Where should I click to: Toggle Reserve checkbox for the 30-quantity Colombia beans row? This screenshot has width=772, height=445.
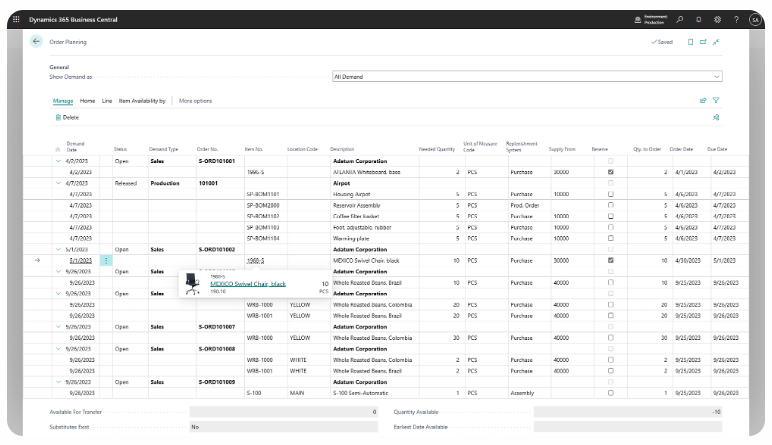point(611,338)
